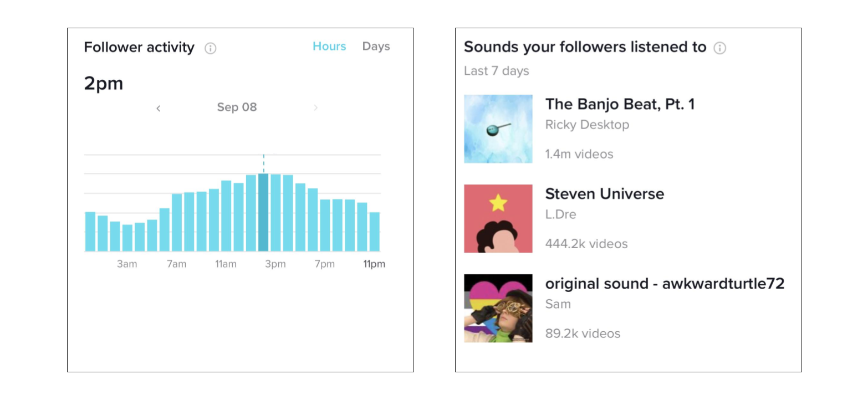Open awkwardturtle72 original sound thumbnail
868x400 pixels.
point(498,308)
